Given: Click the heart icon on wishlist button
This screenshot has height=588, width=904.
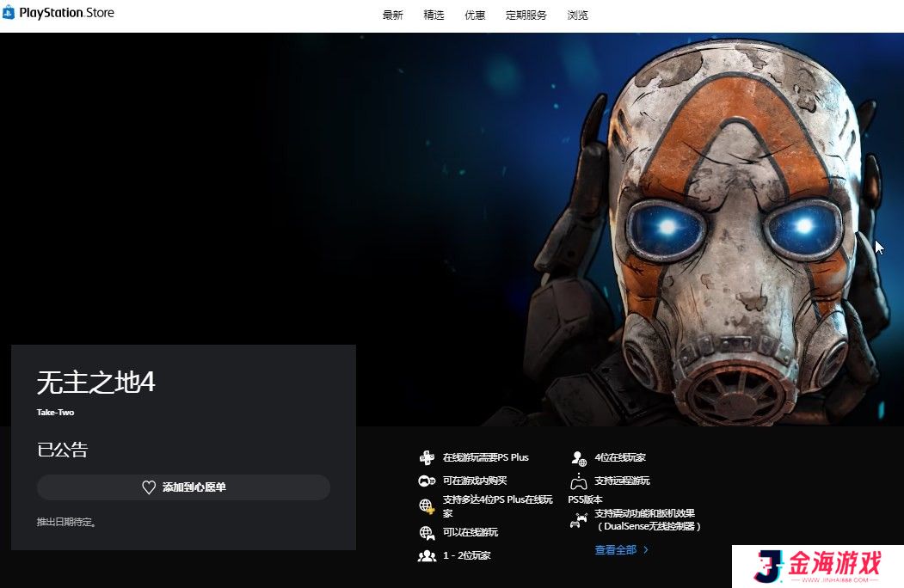Looking at the screenshot, I should pos(149,487).
